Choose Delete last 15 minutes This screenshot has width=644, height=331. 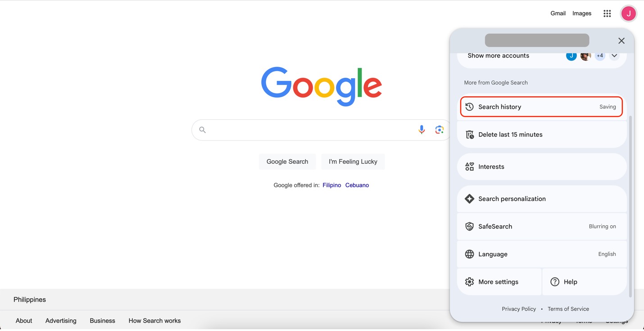(x=541, y=134)
